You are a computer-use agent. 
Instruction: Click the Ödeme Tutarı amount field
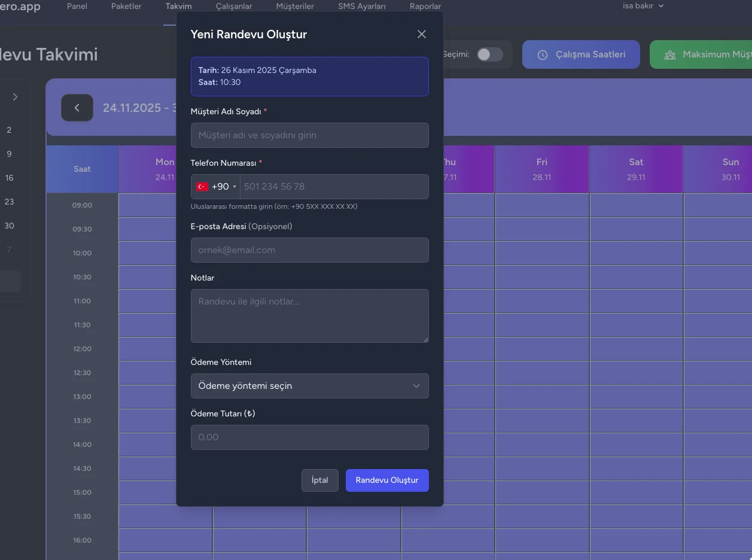click(x=309, y=437)
